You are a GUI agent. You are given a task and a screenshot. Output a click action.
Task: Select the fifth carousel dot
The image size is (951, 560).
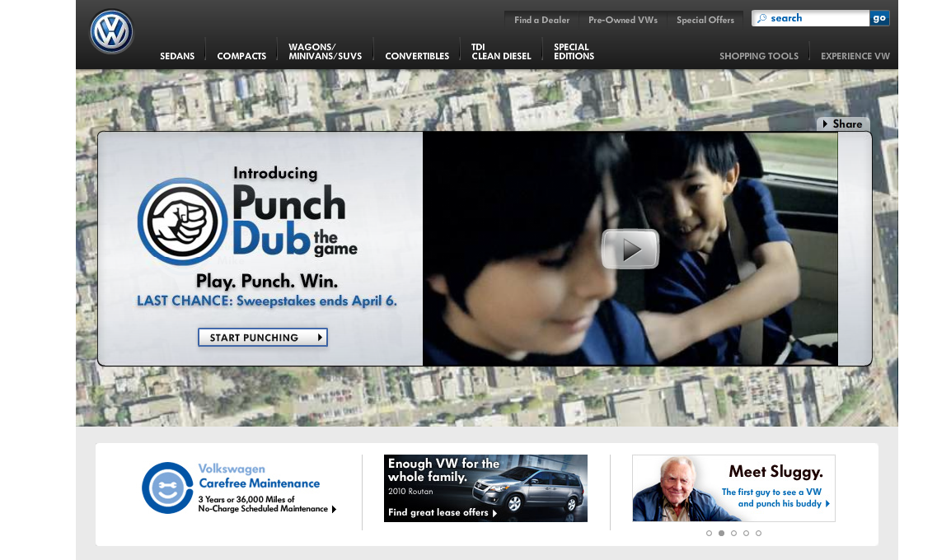tap(758, 534)
